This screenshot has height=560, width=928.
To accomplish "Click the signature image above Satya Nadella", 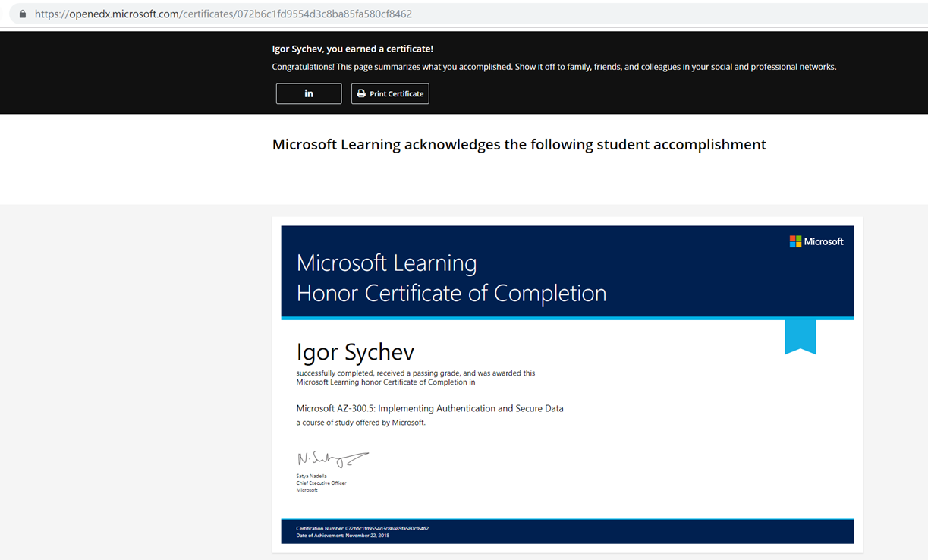I will point(332,459).
